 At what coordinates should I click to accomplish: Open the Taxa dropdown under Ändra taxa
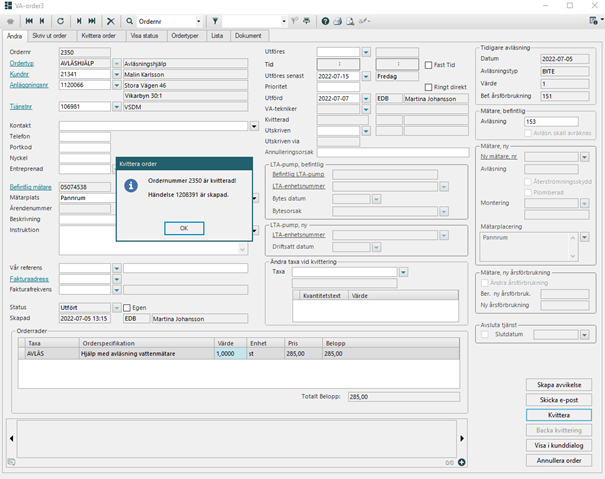pyautogui.click(x=403, y=273)
